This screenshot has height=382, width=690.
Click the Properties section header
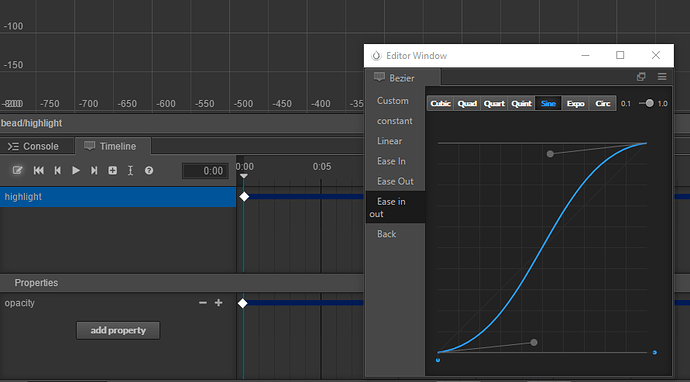[36, 283]
